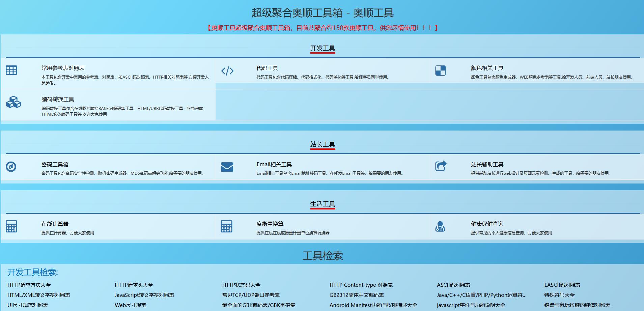The height and width of the screenshot is (311, 644).
Task: Select the 代码工具 code icon
Action: point(227,71)
